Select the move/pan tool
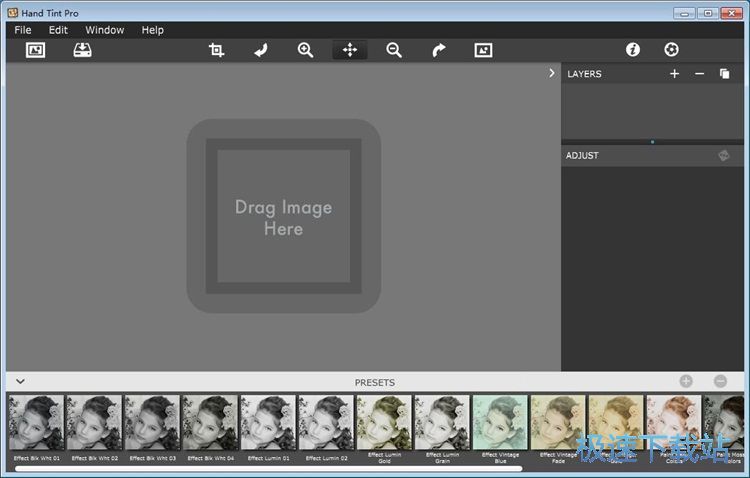 [x=350, y=50]
